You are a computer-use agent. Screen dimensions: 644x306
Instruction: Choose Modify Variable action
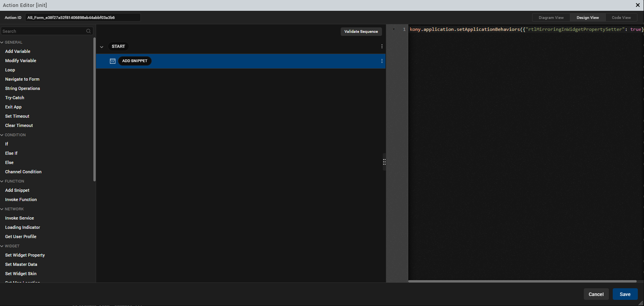[21, 61]
